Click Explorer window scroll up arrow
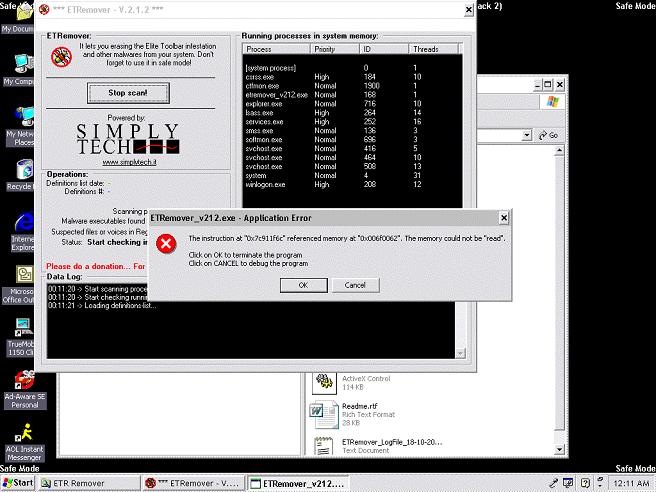This screenshot has width=656, height=492. click(559, 151)
